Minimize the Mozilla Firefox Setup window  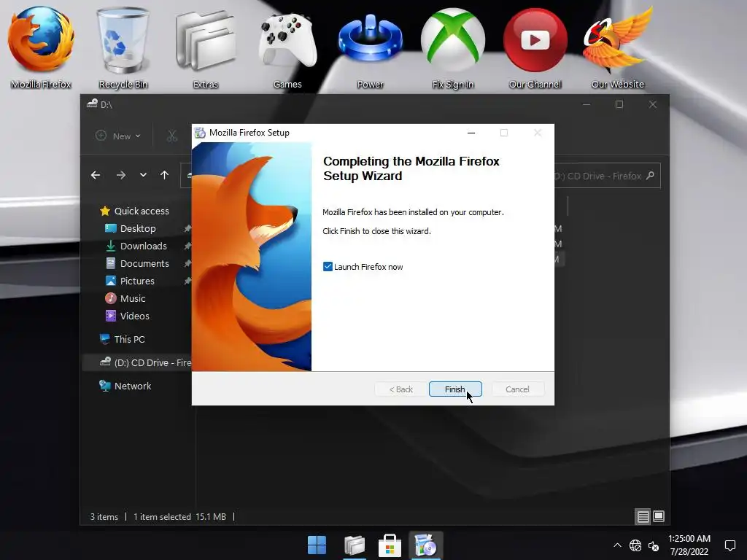(471, 133)
